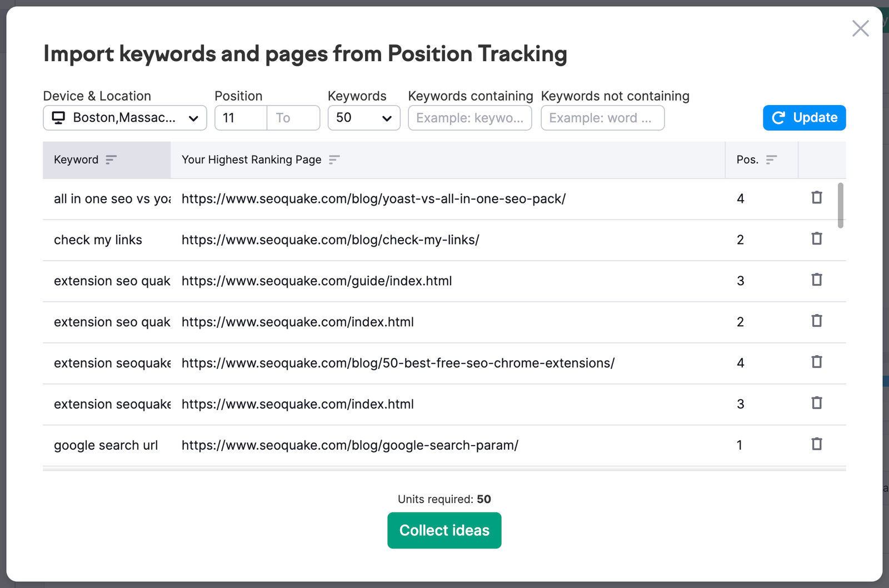This screenshot has height=588, width=889.
Task: Remove the "google search url" keyword row
Action: pos(816,444)
